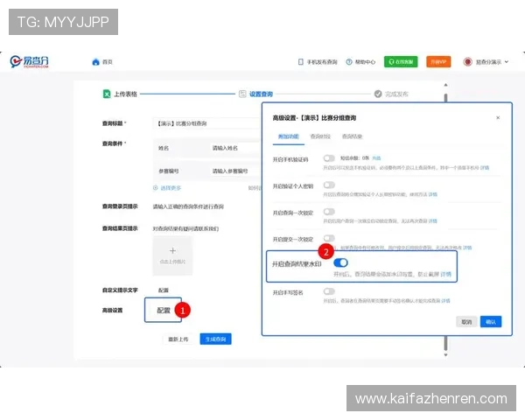Enable the 开启验证个人密钥 switch
Screen dimensions: 525x420
(329, 185)
